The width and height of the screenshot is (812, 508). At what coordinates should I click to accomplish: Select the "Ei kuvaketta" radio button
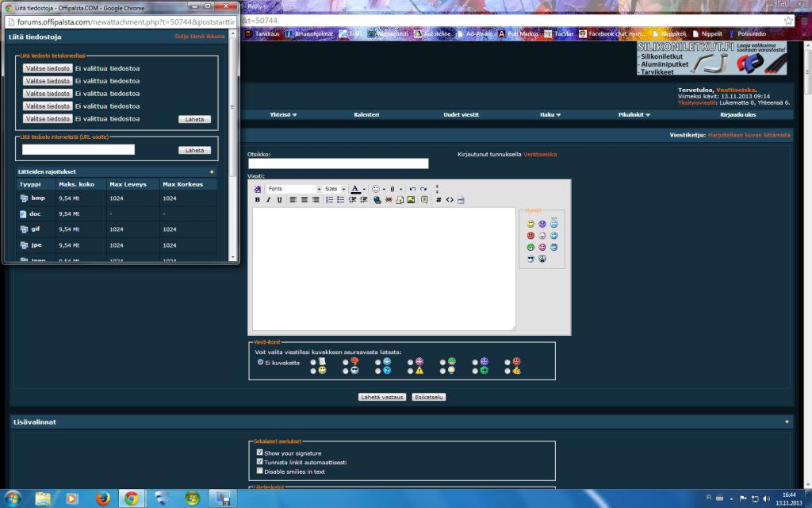[260, 362]
